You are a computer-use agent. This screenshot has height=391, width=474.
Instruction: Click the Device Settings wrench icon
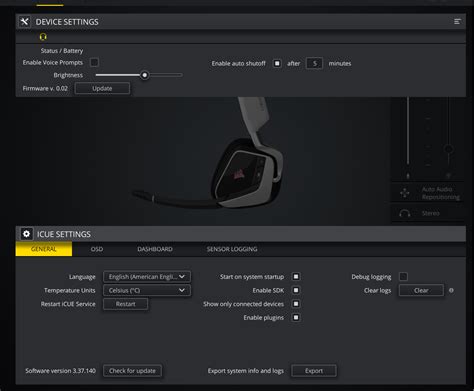(24, 22)
